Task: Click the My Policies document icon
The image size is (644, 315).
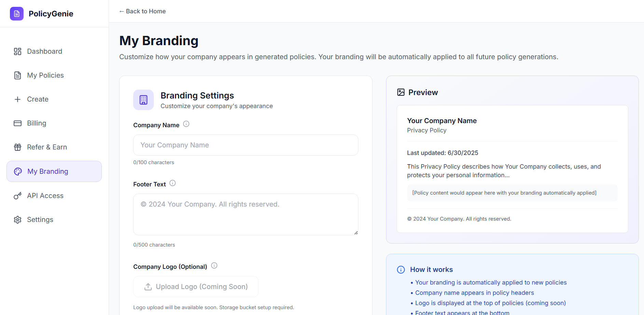Action: coord(17,75)
